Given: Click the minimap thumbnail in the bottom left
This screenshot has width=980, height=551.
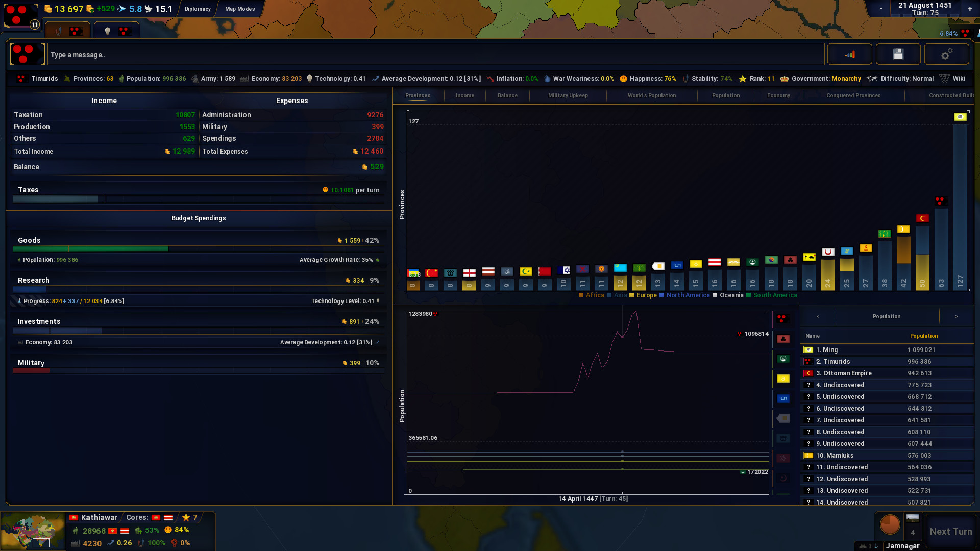Looking at the screenshot, I should (x=32, y=531).
